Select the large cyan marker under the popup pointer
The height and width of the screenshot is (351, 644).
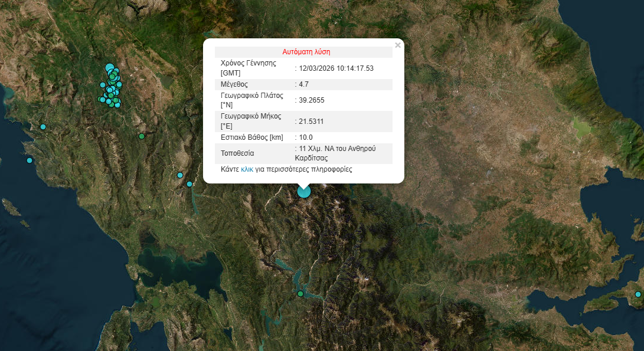click(x=304, y=191)
